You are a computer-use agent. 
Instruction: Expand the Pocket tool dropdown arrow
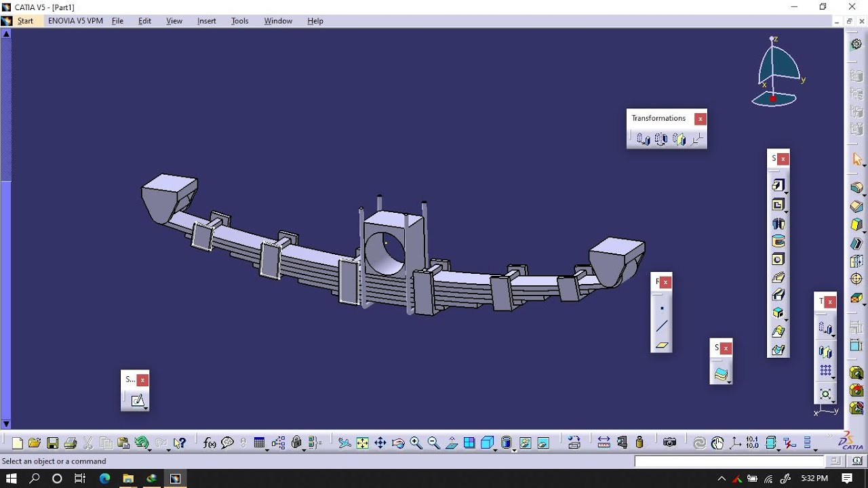click(x=786, y=211)
